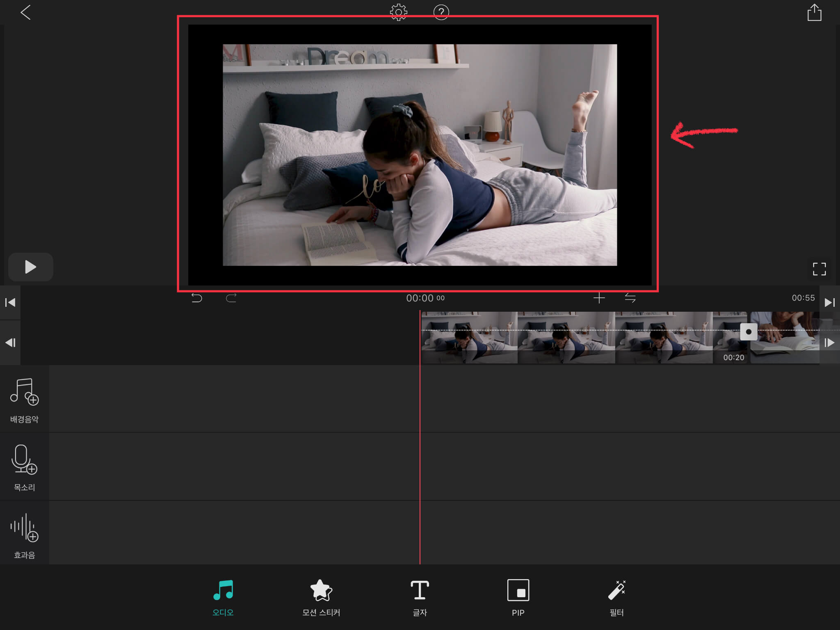The width and height of the screenshot is (840, 630).
Task: Jump to the start of timeline
Action: pyautogui.click(x=10, y=303)
